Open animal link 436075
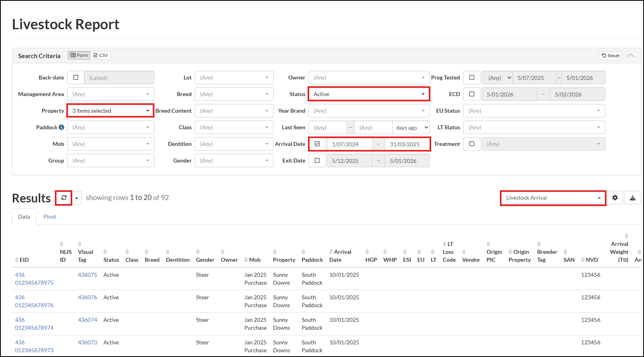Viewport: 644px width, 357px height. coord(87,275)
